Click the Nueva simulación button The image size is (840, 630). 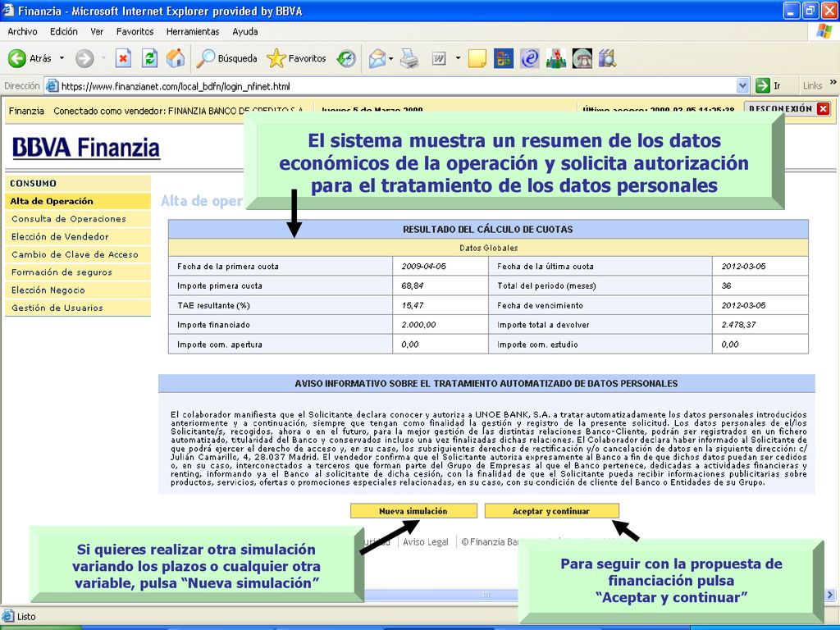click(x=413, y=511)
